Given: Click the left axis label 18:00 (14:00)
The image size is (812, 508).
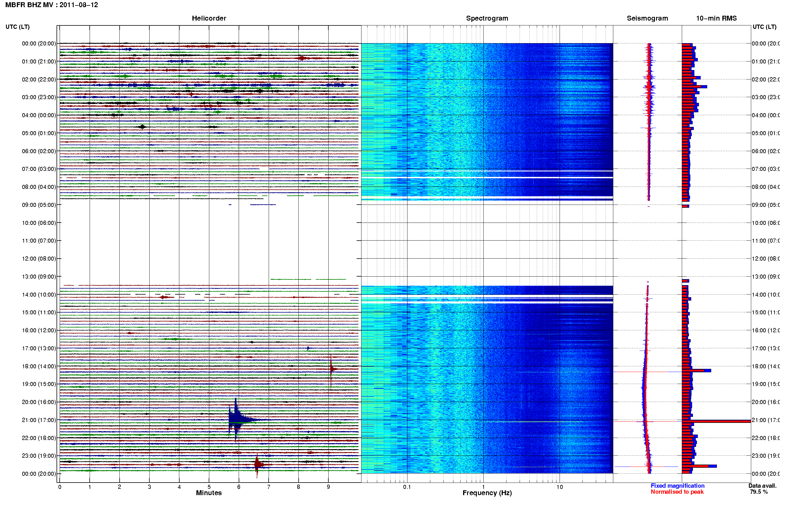Looking at the screenshot, I should (x=39, y=366).
